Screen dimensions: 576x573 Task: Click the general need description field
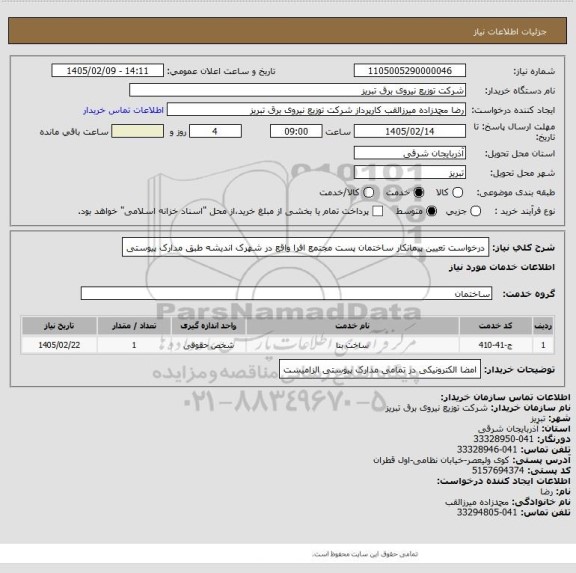tap(306, 248)
